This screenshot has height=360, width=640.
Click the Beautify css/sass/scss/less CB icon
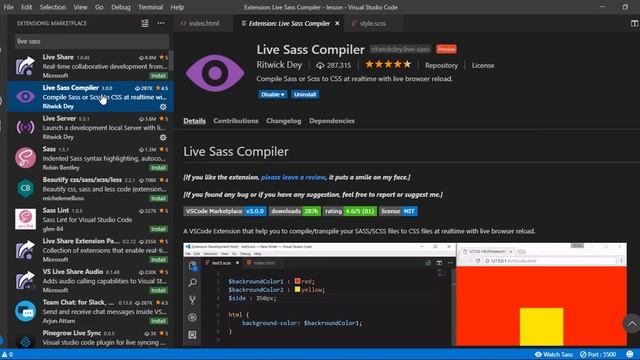click(x=25, y=188)
